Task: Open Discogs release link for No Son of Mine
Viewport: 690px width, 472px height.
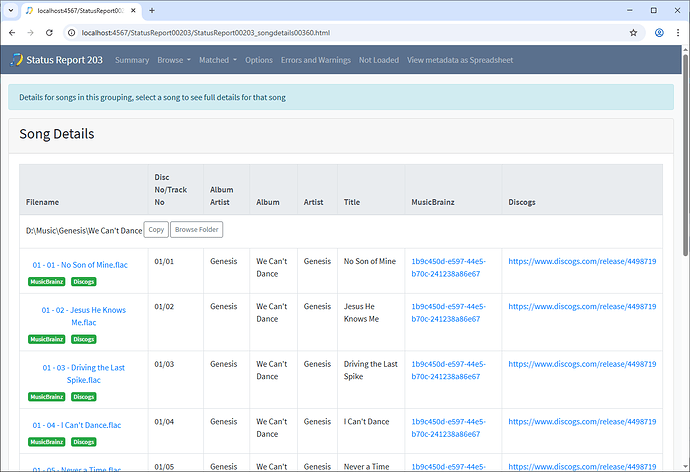Action: tap(582, 261)
